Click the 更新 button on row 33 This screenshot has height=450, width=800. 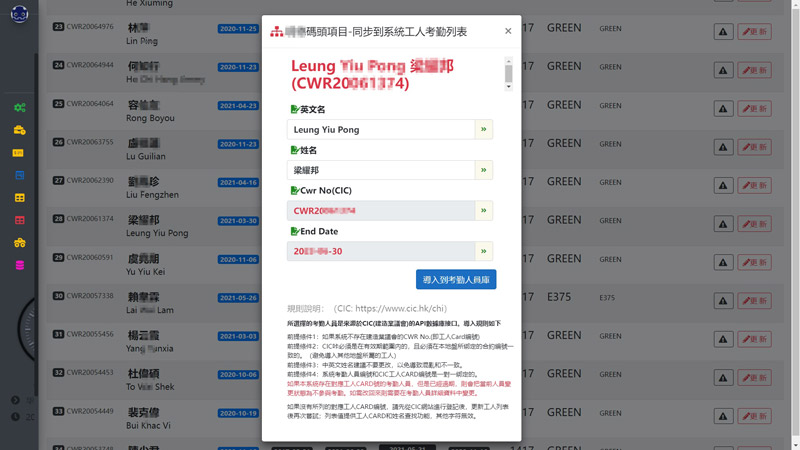click(754, 416)
